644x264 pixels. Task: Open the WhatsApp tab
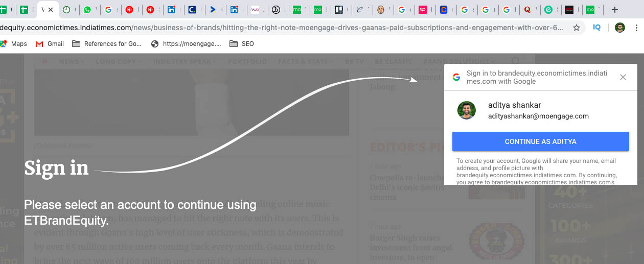click(x=87, y=10)
